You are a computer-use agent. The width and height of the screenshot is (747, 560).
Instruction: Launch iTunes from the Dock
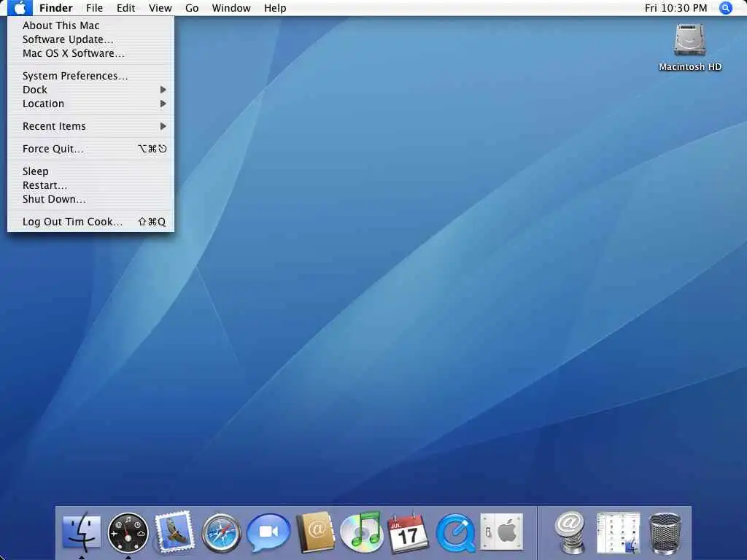[x=362, y=531]
